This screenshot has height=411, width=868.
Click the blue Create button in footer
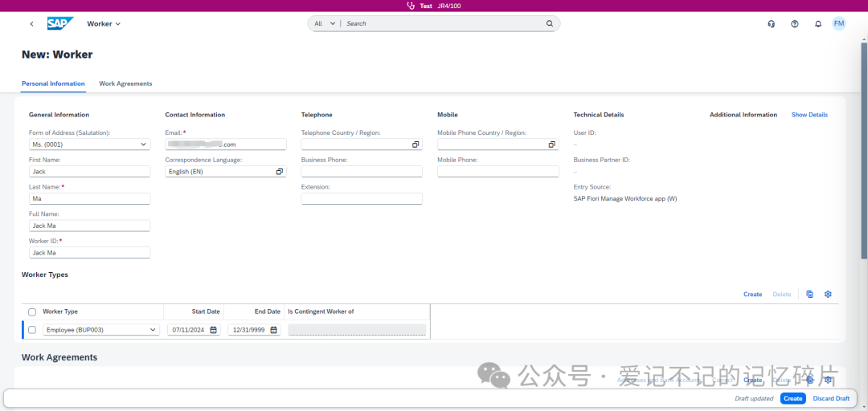coord(793,398)
